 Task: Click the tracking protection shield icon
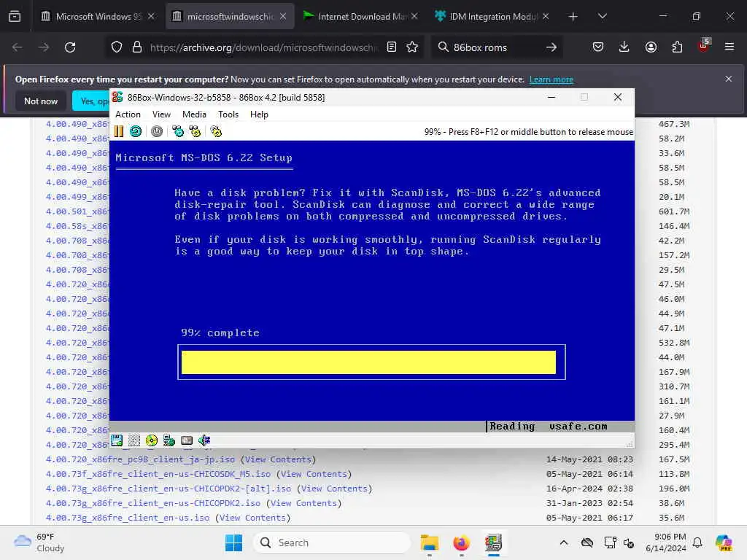pos(117,47)
